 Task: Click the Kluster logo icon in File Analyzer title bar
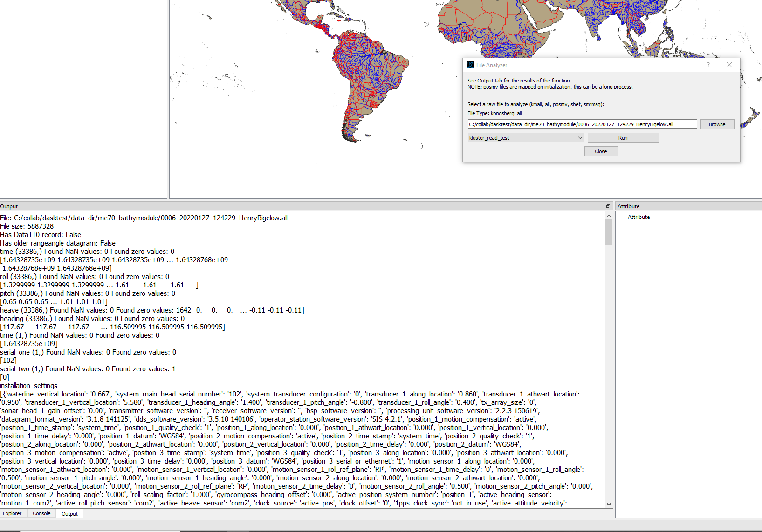(x=470, y=65)
